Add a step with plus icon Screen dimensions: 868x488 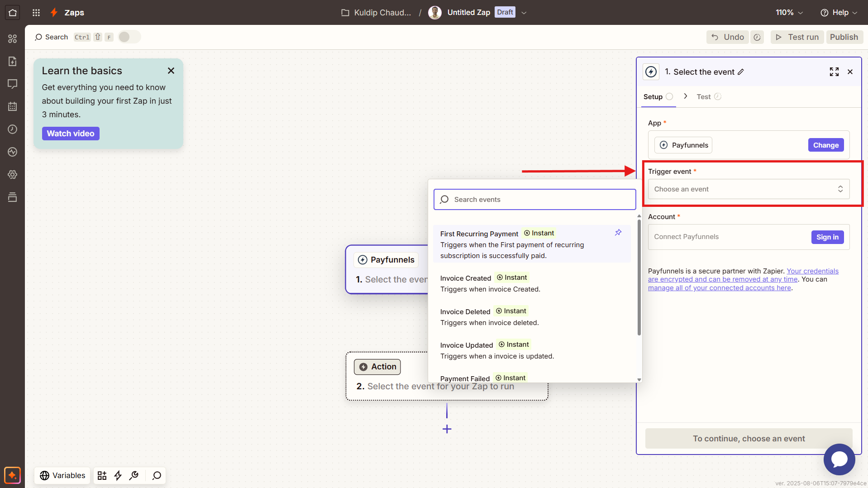coord(447,429)
